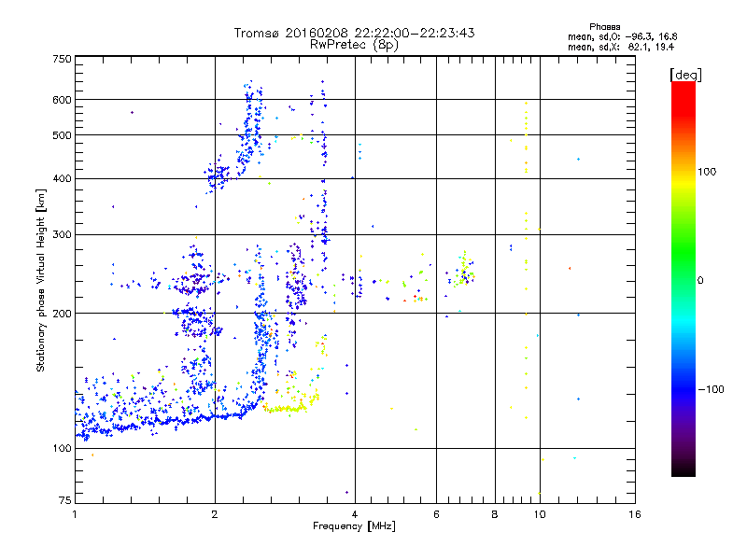Click x-axis label '1'
Viewport: 747px width, 560px height.
75,514
